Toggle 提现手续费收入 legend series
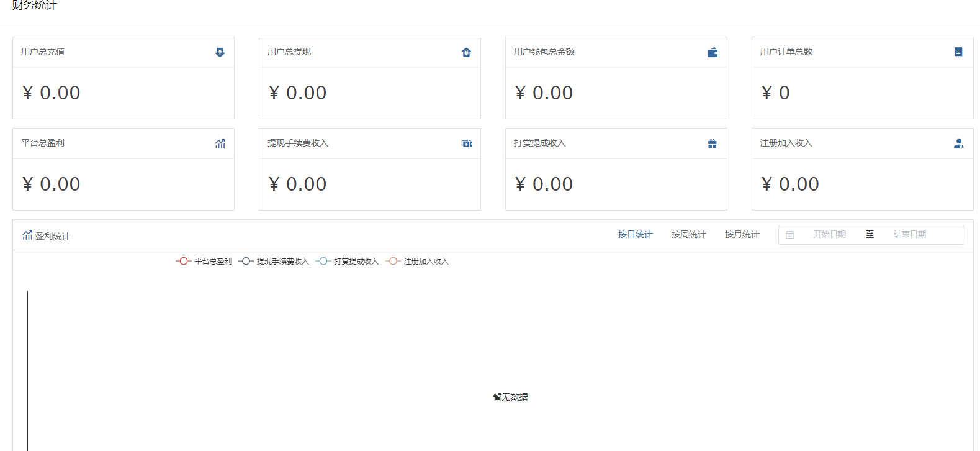This screenshot has width=980, height=451. coord(274,262)
